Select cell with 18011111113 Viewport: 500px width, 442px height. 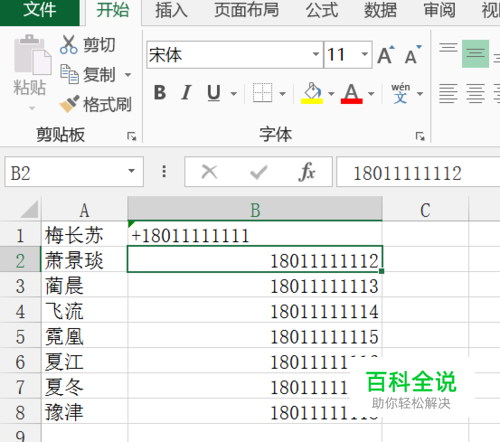[x=255, y=286]
